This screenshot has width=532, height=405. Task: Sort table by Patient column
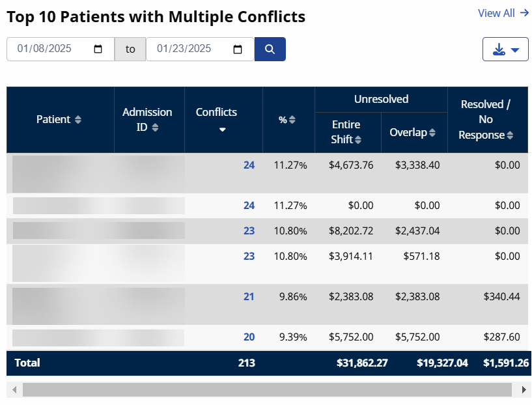coord(78,120)
